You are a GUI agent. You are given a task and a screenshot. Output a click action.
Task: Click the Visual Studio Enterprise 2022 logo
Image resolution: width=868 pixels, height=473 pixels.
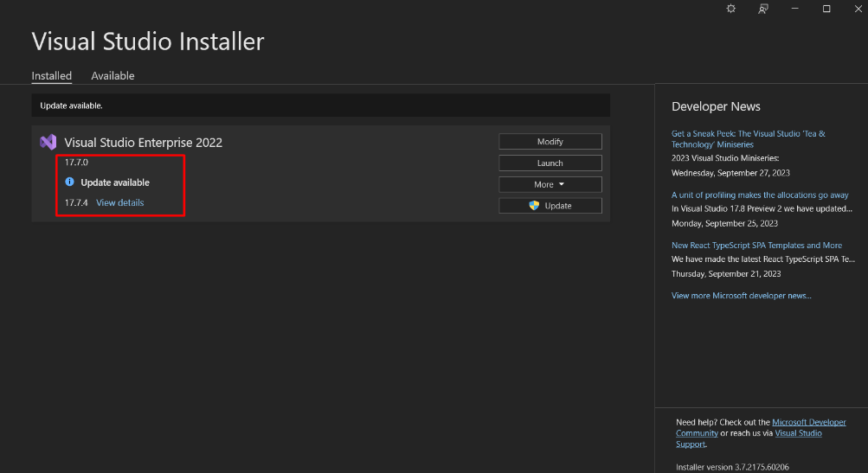click(48, 142)
